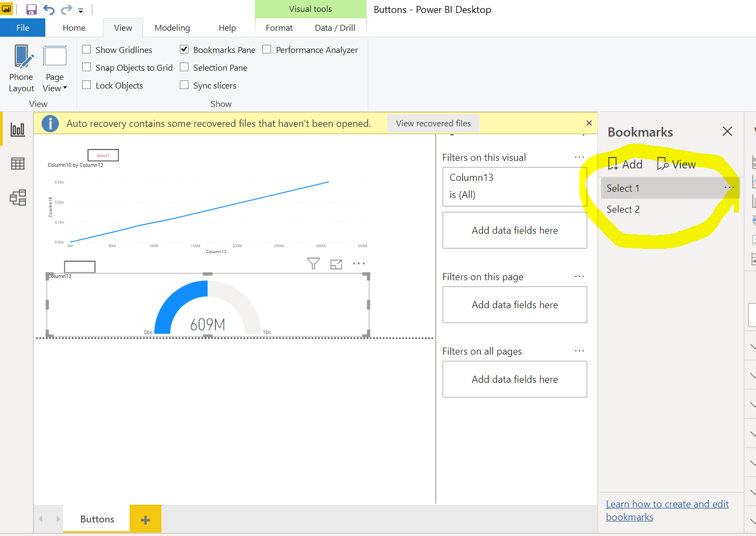Open the Format tab under Visual tools
The width and height of the screenshot is (756, 536).
pyautogui.click(x=279, y=28)
